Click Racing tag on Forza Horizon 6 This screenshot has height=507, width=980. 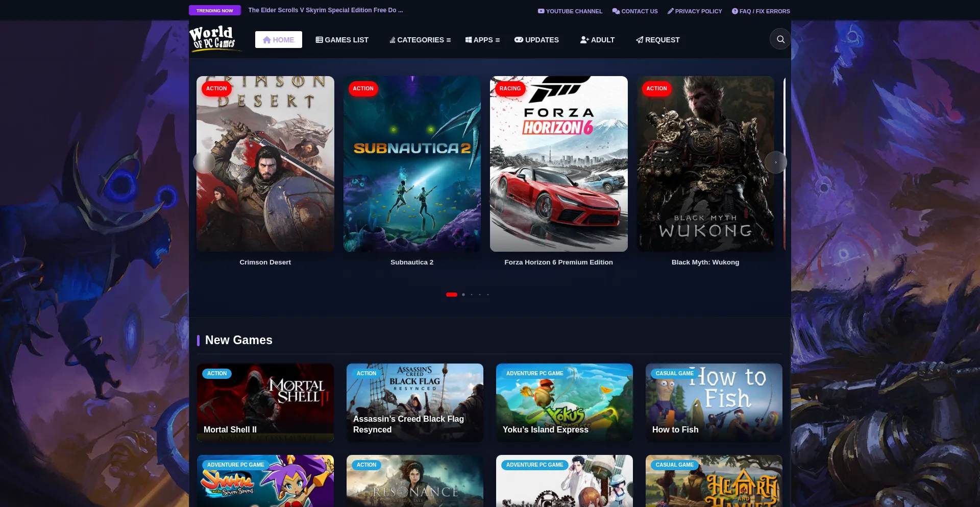[510, 89]
